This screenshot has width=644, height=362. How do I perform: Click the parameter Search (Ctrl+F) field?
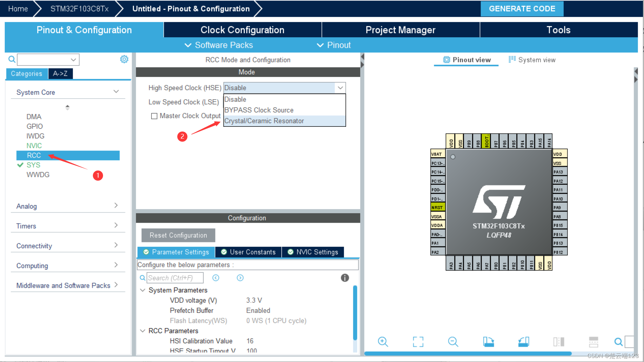coord(175,278)
